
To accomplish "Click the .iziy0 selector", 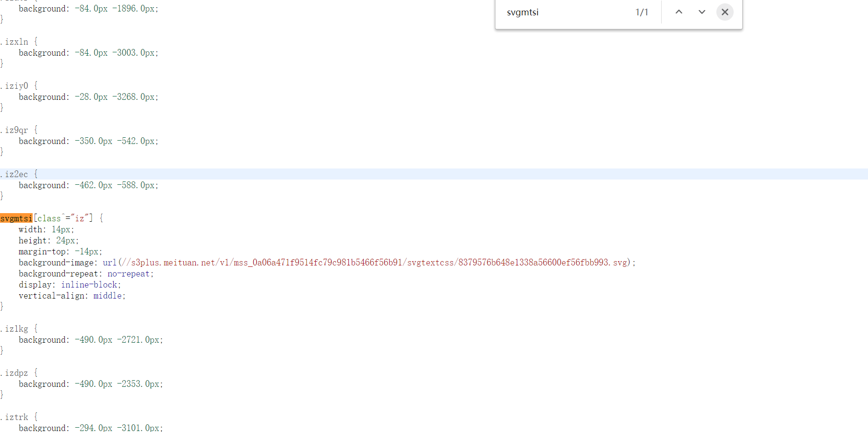I will point(15,86).
